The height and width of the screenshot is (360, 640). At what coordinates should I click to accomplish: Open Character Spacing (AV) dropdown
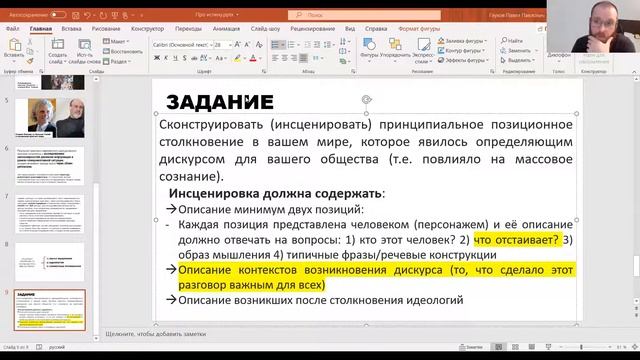204,58
